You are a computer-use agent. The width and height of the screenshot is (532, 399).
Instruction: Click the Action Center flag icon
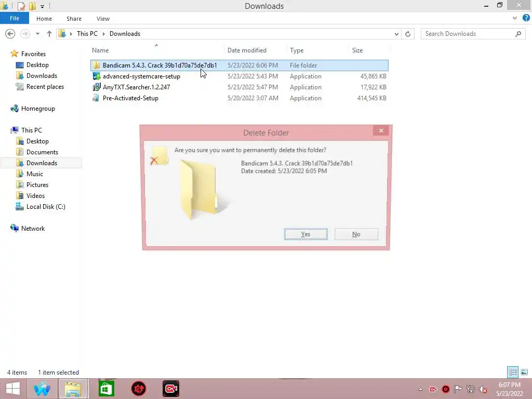click(x=458, y=389)
